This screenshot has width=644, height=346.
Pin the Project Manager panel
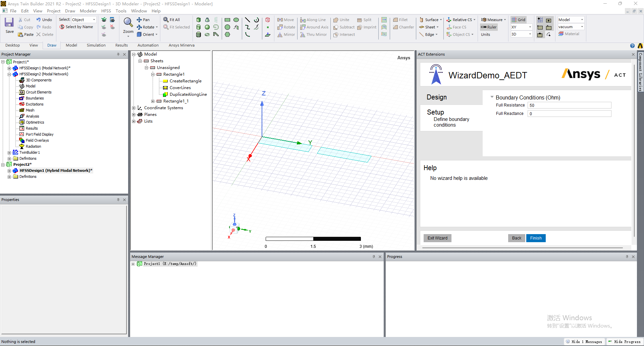pyautogui.click(x=118, y=54)
